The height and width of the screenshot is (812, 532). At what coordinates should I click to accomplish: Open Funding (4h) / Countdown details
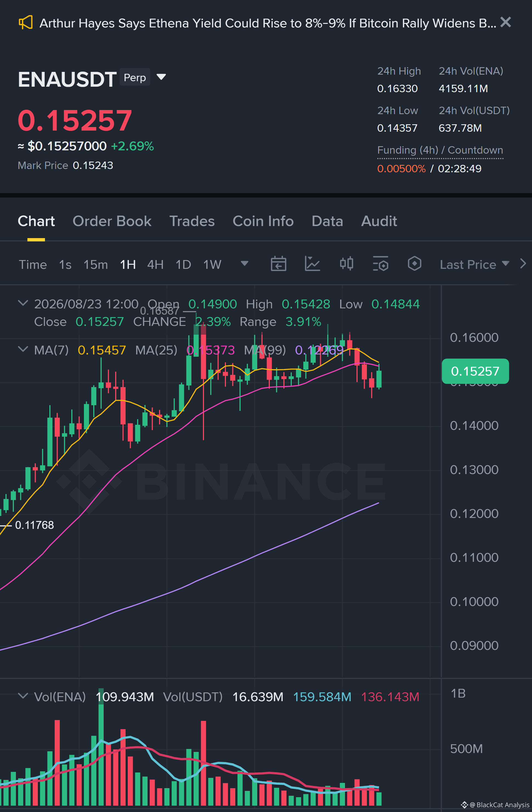pyautogui.click(x=440, y=150)
